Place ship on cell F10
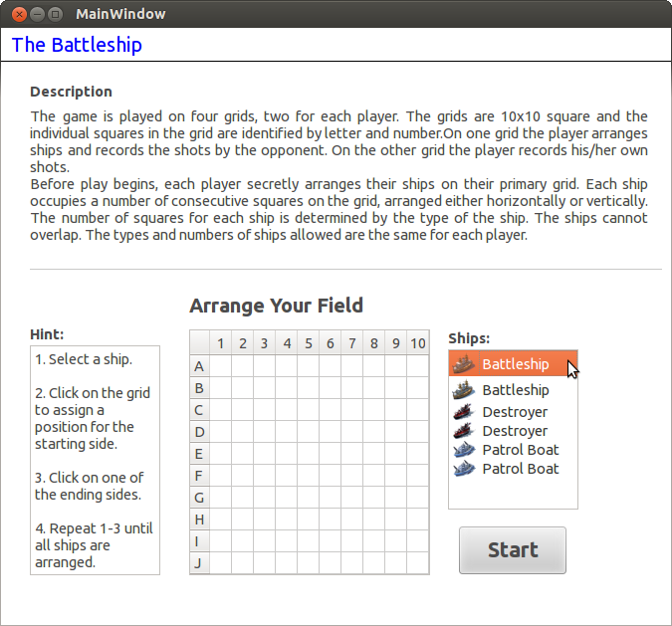The width and height of the screenshot is (672, 626). pyautogui.click(x=418, y=475)
